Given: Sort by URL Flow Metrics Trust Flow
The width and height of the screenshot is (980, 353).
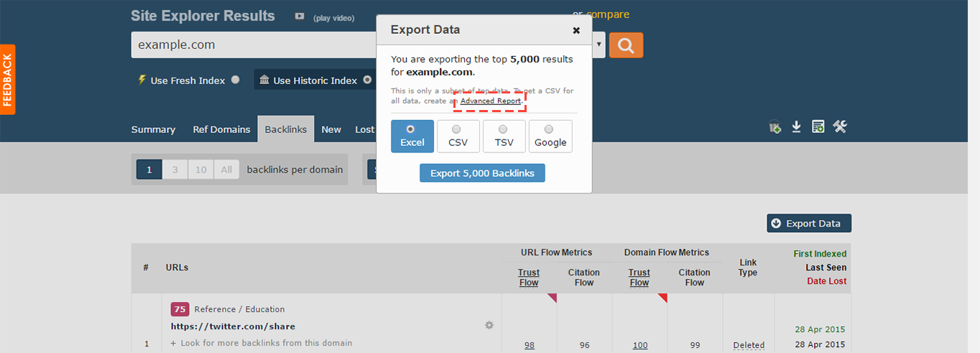Looking at the screenshot, I should pyautogui.click(x=529, y=278).
